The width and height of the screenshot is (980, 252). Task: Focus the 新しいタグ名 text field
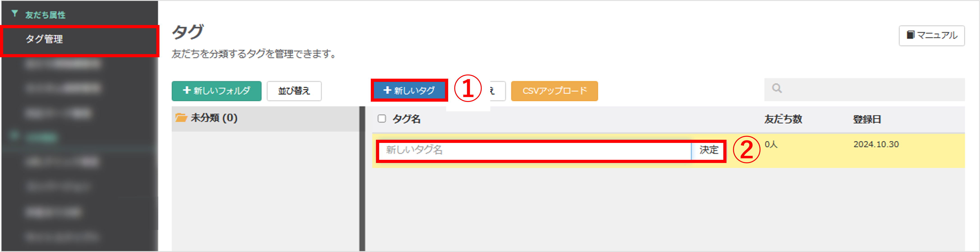coord(533,150)
